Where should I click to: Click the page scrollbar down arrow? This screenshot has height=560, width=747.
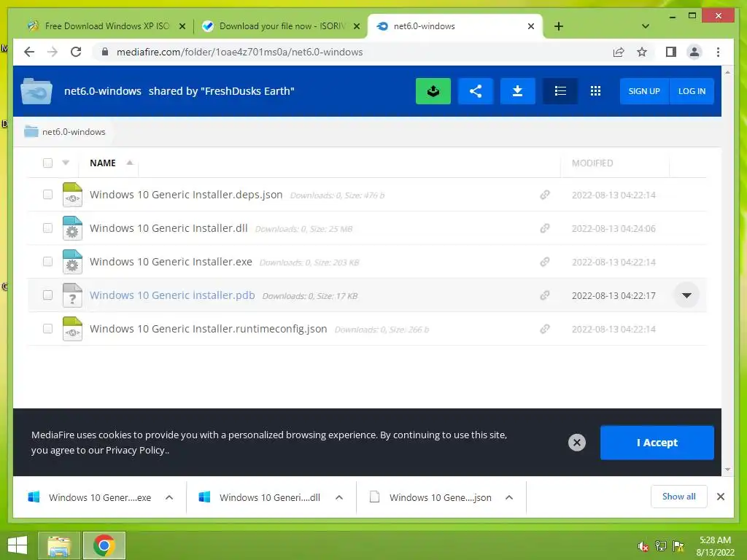pyautogui.click(x=727, y=470)
